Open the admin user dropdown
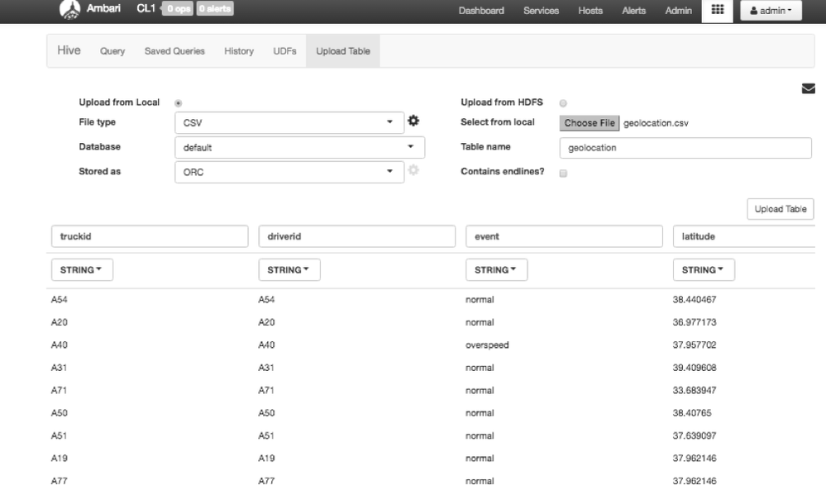This screenshot has width=826, height=504. pos(771,11)
